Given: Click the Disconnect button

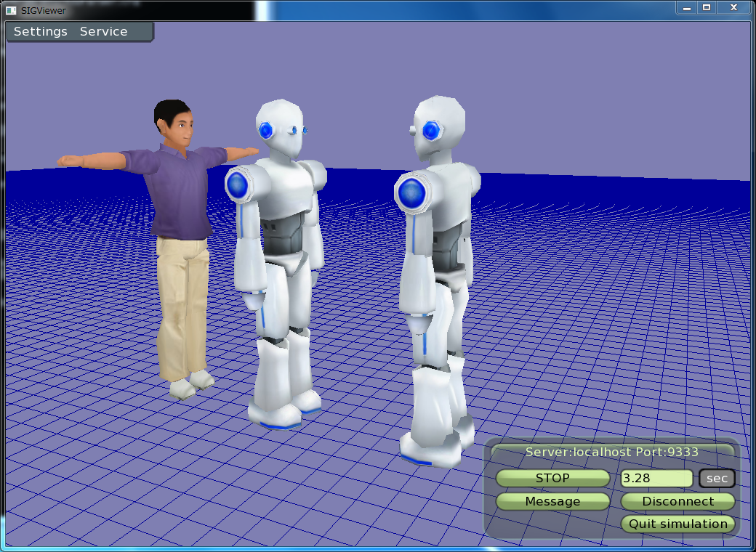Looking at the screenshot, I should (677, 501).
